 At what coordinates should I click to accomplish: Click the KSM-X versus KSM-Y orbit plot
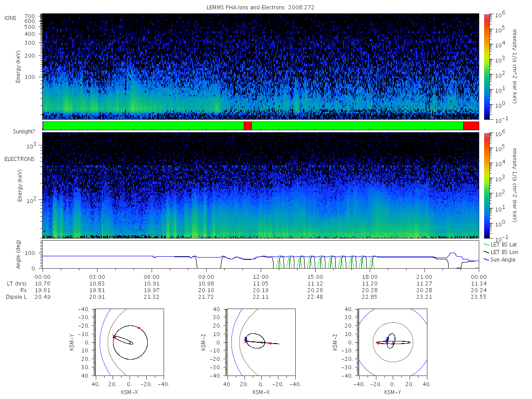[x=129, y=343]
